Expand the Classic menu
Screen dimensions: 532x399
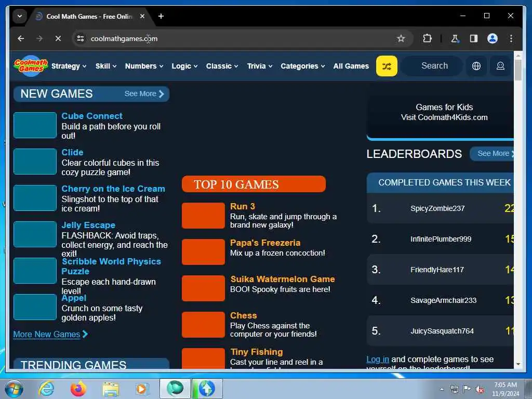click(222, 66)
